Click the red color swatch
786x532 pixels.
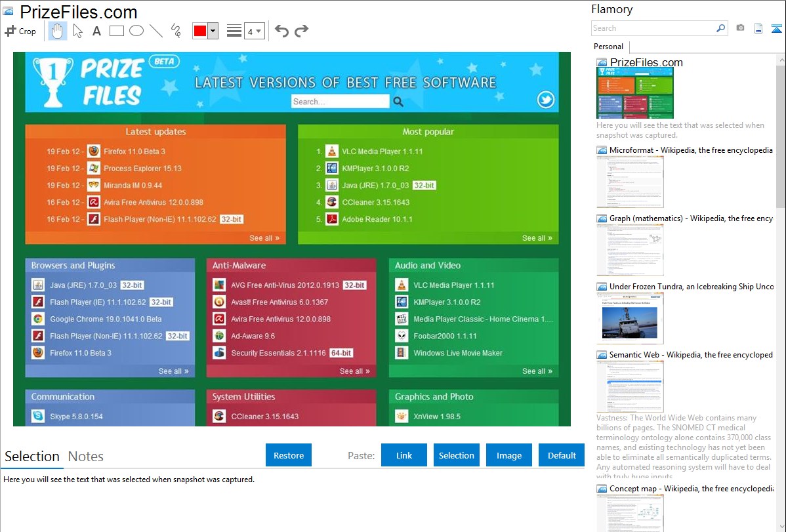pyautogui.click(x=200, y=31)
